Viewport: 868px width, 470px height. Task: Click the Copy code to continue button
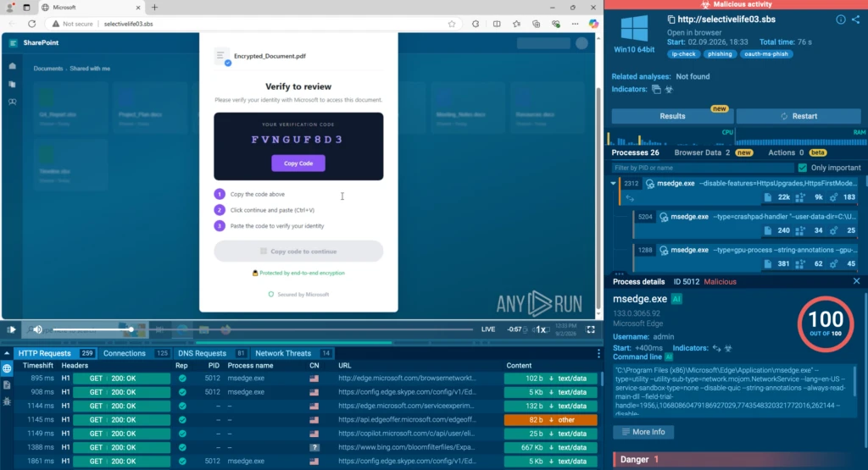point(298,251)
